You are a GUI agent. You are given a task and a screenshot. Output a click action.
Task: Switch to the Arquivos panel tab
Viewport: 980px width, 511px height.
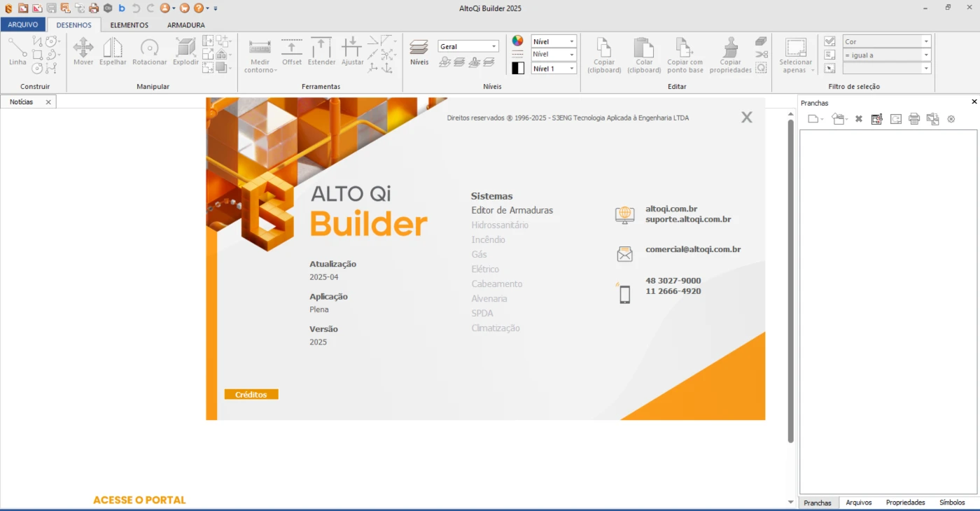[x=859, y=503]
